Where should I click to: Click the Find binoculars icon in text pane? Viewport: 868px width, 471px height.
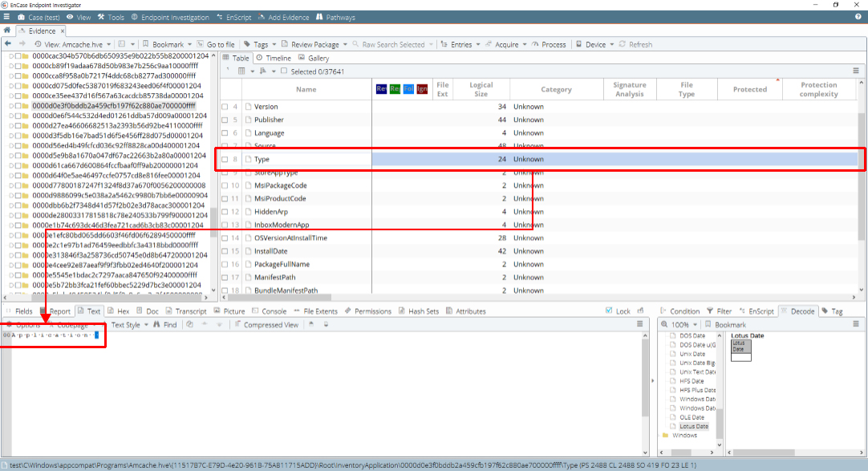click(x=156, y=325)
